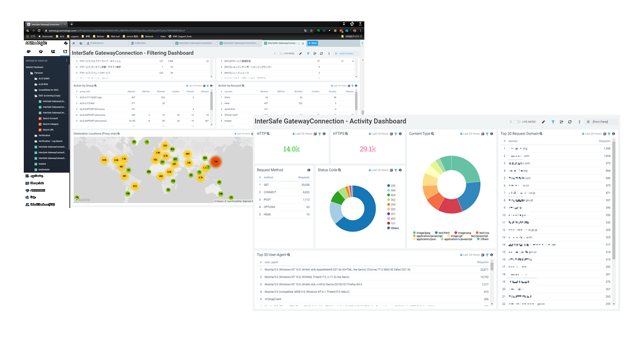The height and width of the screenshot is (341, 644).
Task: Open the Search Account saved search
Action: click(x=49, y=118)
